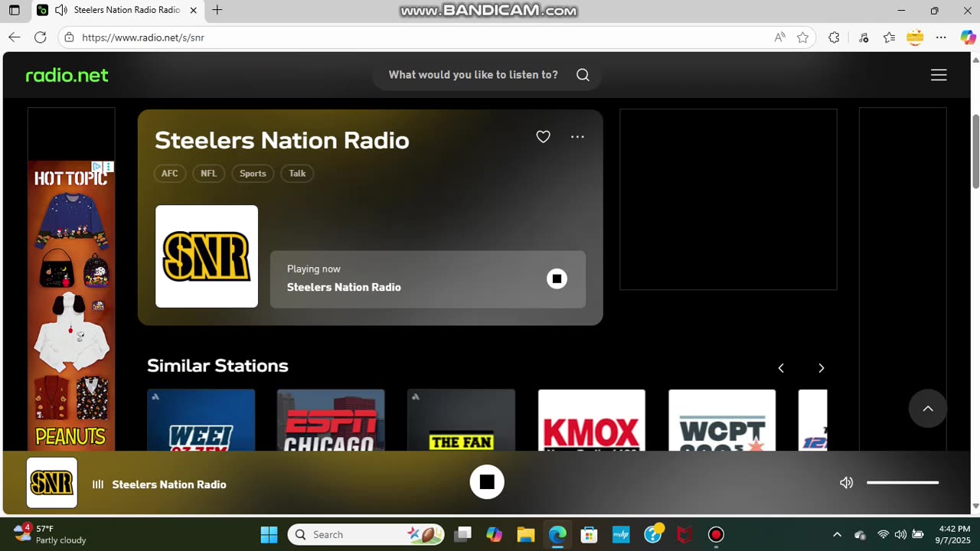
Task: Open the KMOX station thumbnail
Action: point(592,420)
